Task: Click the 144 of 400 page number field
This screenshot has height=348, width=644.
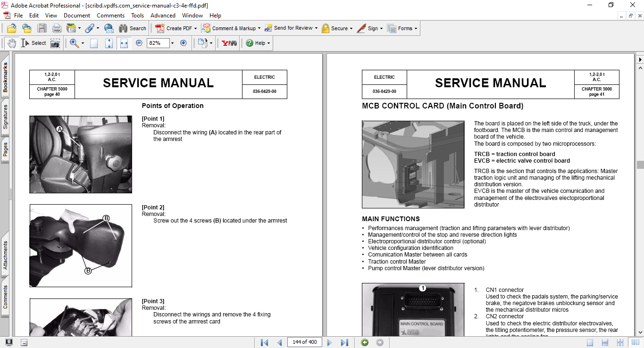Action: click(305, 342)
